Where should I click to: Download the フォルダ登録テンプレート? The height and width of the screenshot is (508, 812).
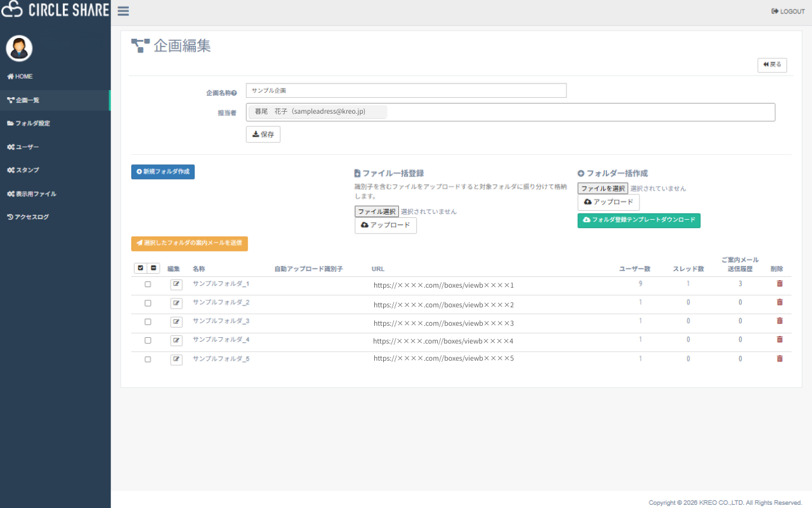click(639, 220)
